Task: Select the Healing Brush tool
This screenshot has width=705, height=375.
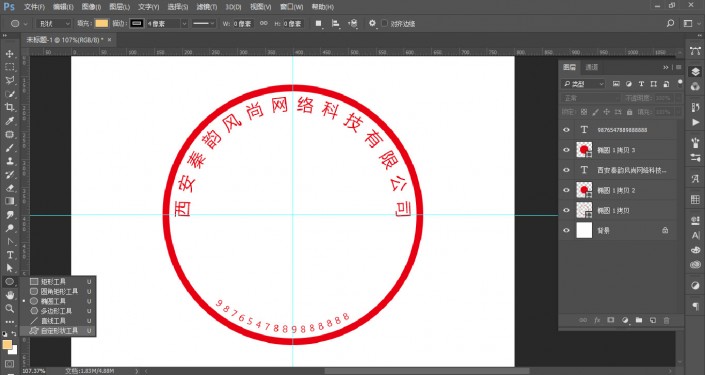Action: coord(9,134)
